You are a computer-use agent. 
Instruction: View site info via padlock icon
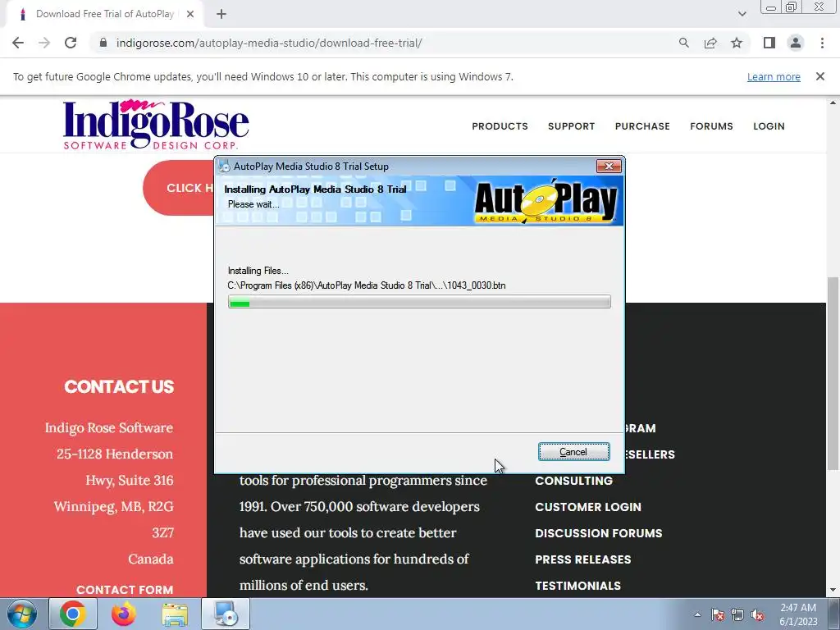pos(103,43)
